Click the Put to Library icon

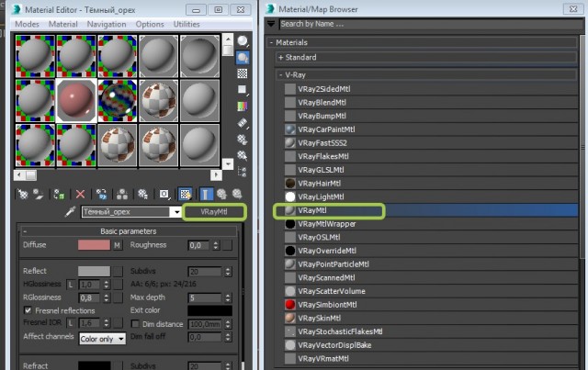coord(142,194)
